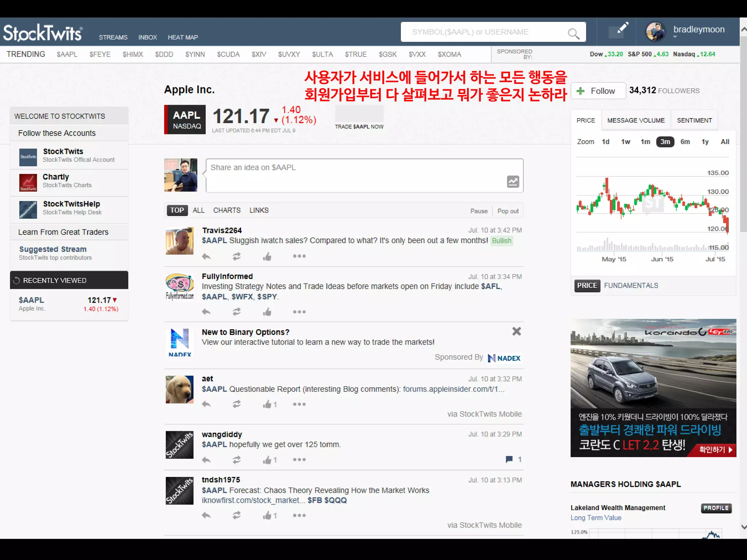Image resolution: width=747 pixels, height=560 pixels.
Task: Open the StockTwitsHelp account
Action: pyautogui.click(x=69, y=210)
